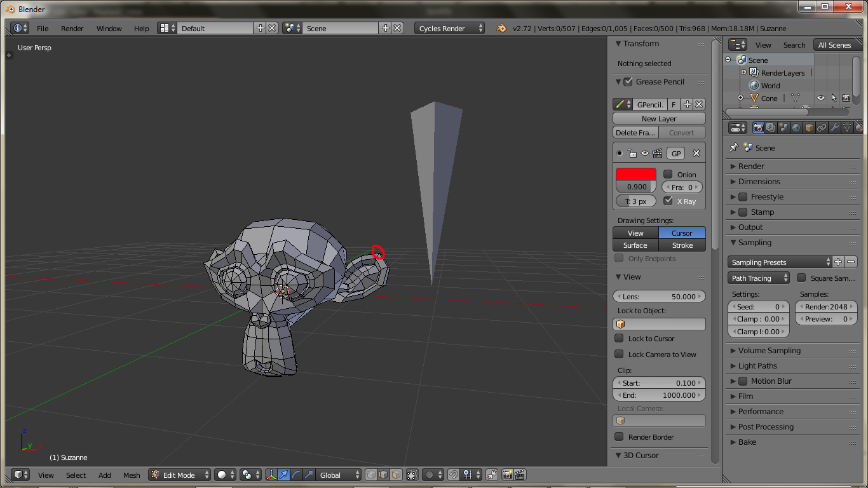Click the Delete Frame button
The height and width of the screenshot is (488, 868).
click(635, 133)
